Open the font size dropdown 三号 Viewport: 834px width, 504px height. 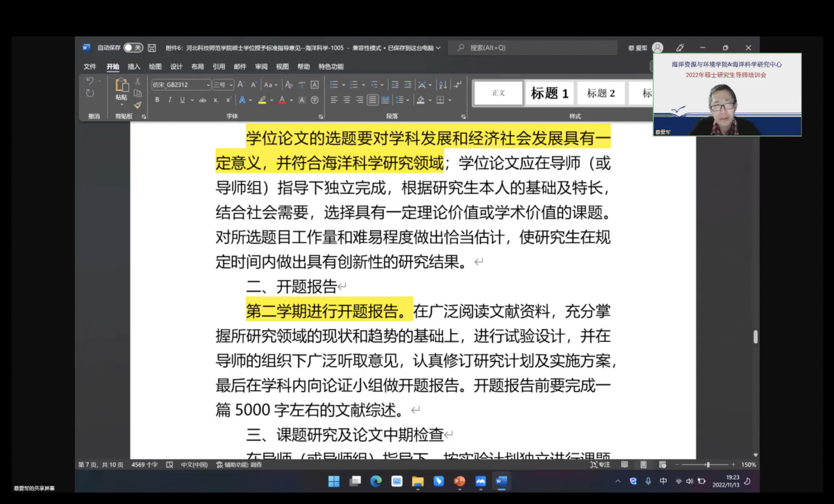[x=223, y=85]
